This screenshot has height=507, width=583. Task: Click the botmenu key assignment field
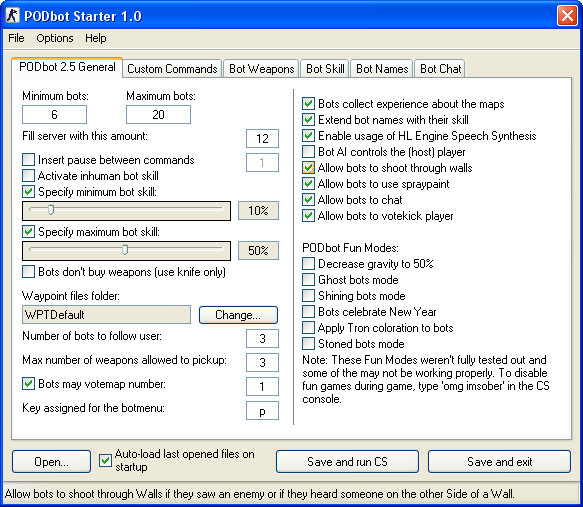[x=262, y=411]
